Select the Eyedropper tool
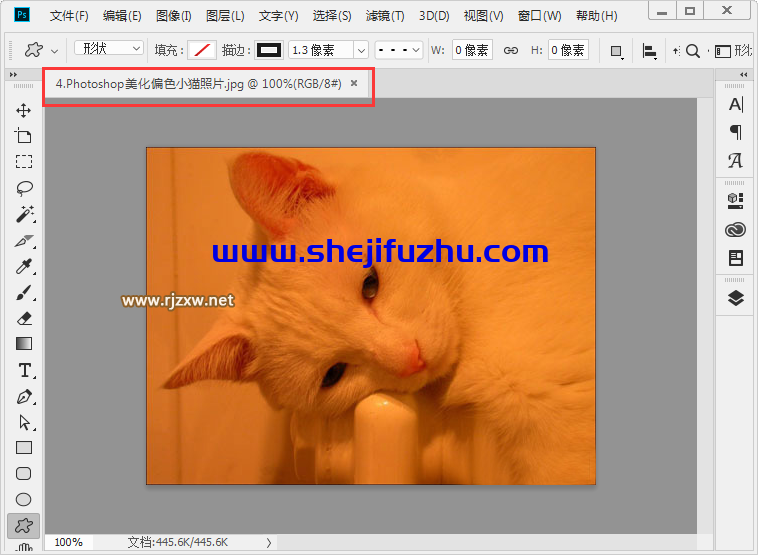Viewport: 758px width, 555px height. tap(24, 266)
